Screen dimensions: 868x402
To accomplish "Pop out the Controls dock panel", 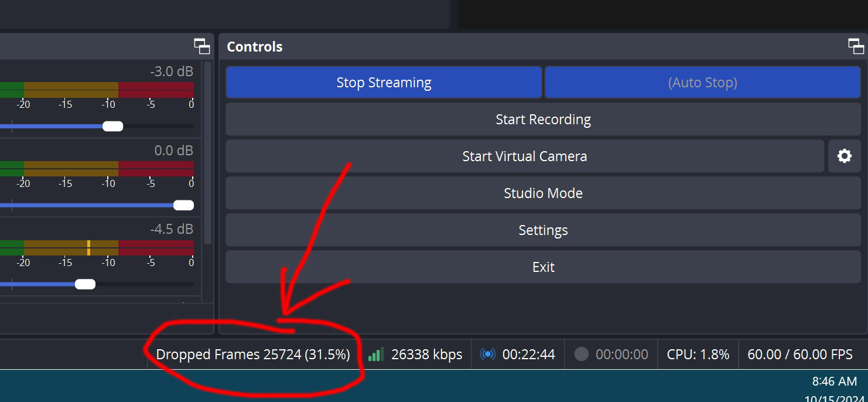I will [x=856, y=46].
